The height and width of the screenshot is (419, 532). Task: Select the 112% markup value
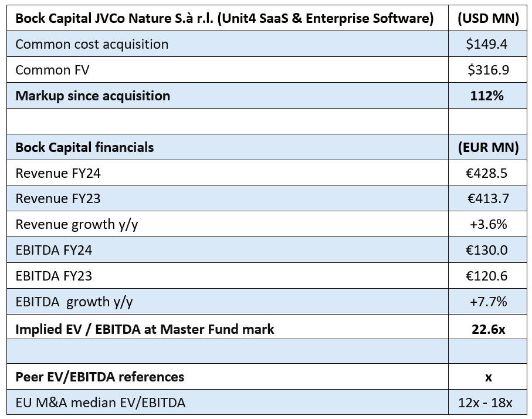tap(488, 96)
